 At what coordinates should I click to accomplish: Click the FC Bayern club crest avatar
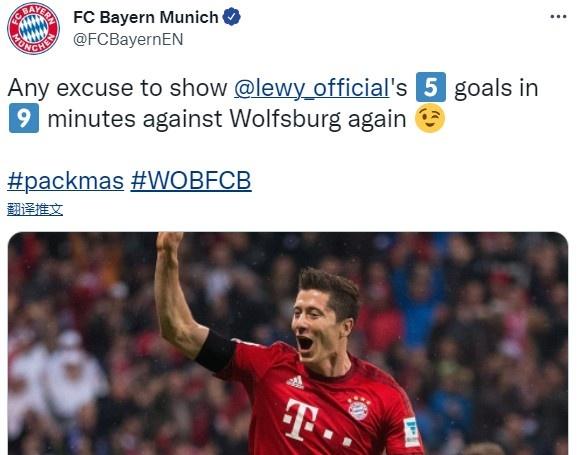[33, 28]
